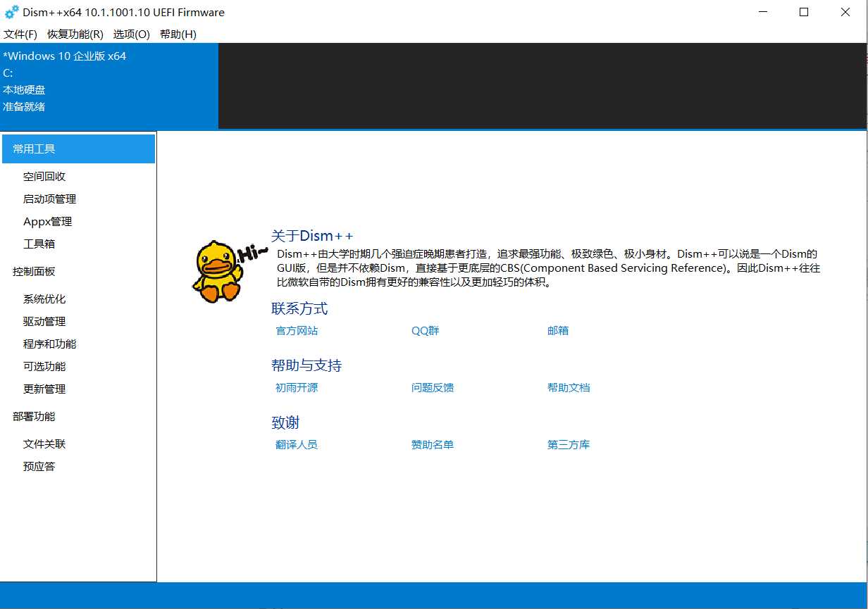Open Appx管理 in the sidebar
The height and width of the screenshot is (609, 868).
pos(47,222)
